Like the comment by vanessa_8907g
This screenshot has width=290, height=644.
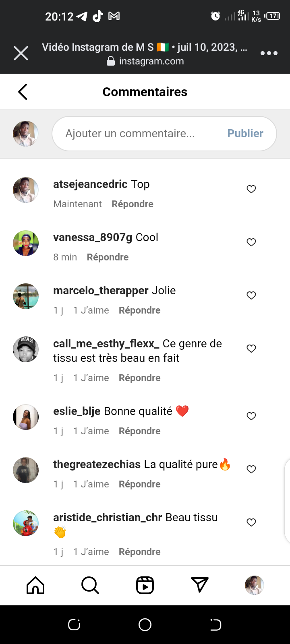[x=251, y=242]
